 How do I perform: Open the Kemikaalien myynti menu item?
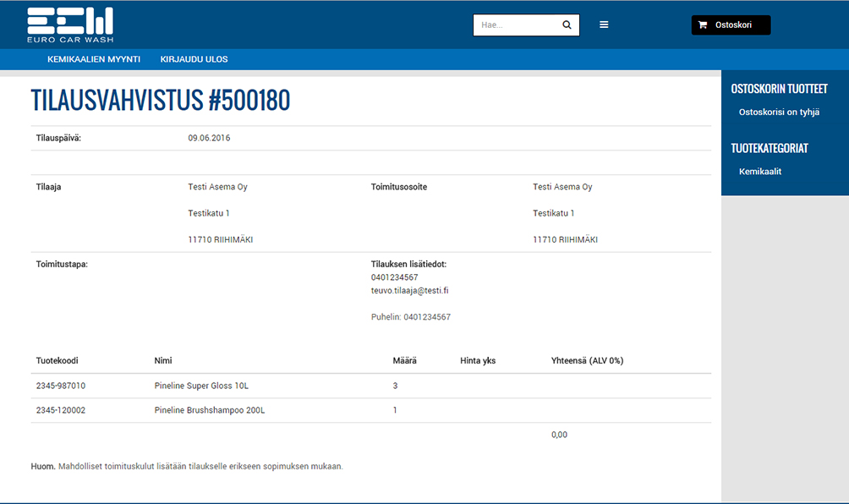[x=94, y=59]
